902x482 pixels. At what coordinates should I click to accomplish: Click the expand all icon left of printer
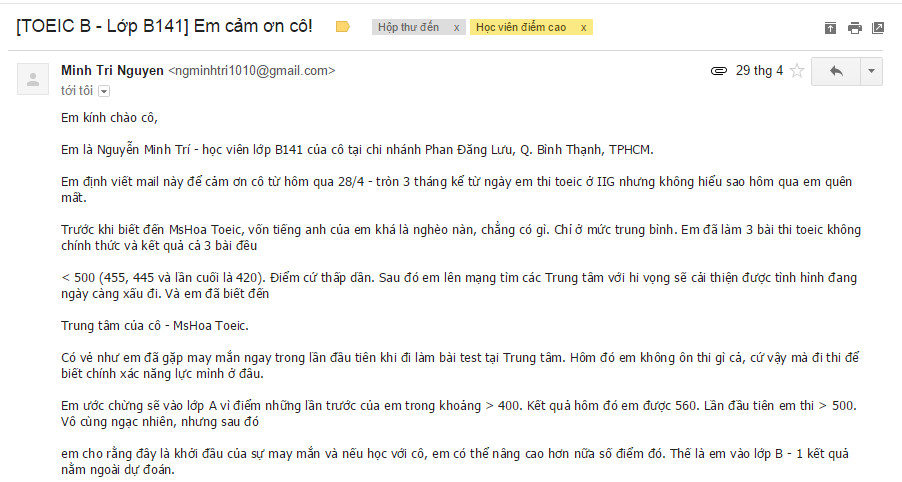coord(830,28)
